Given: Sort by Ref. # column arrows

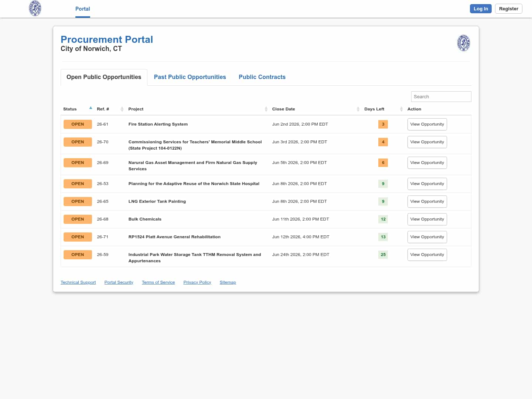Looking at the screenshot, I should 122,109.
